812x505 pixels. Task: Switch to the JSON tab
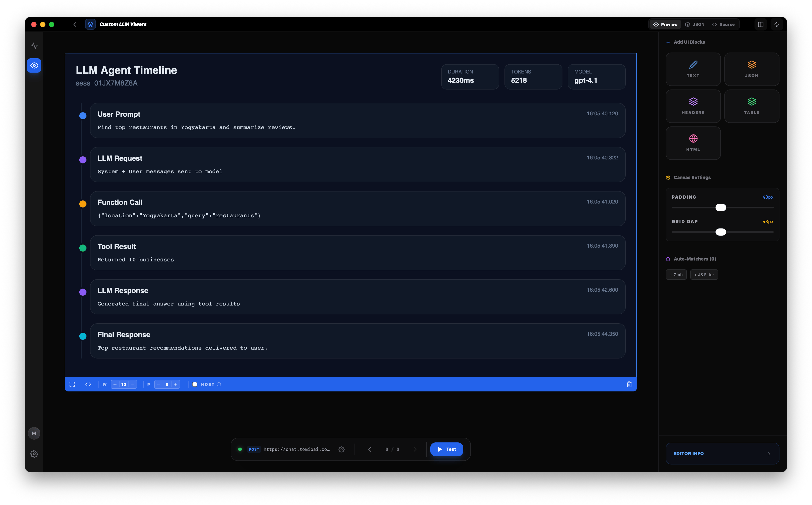click(x=695, y=24)
